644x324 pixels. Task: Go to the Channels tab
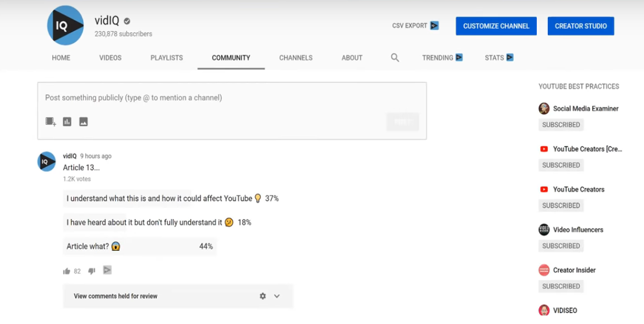[x=296, y=58]
